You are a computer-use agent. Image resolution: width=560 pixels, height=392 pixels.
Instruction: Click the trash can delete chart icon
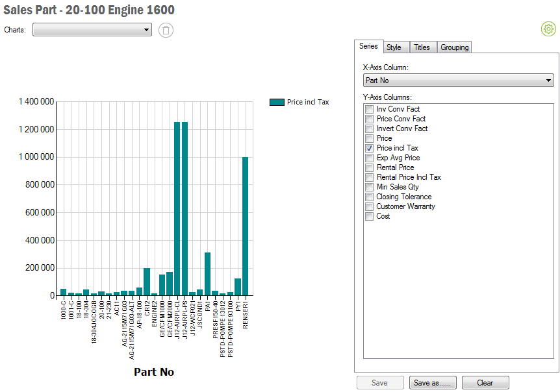click(x=166, y=30)
